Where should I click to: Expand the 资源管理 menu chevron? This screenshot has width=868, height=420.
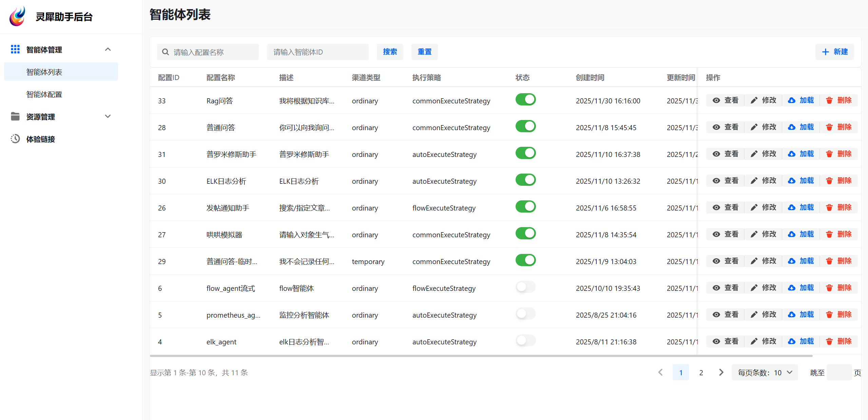click(x=108, y=117)
